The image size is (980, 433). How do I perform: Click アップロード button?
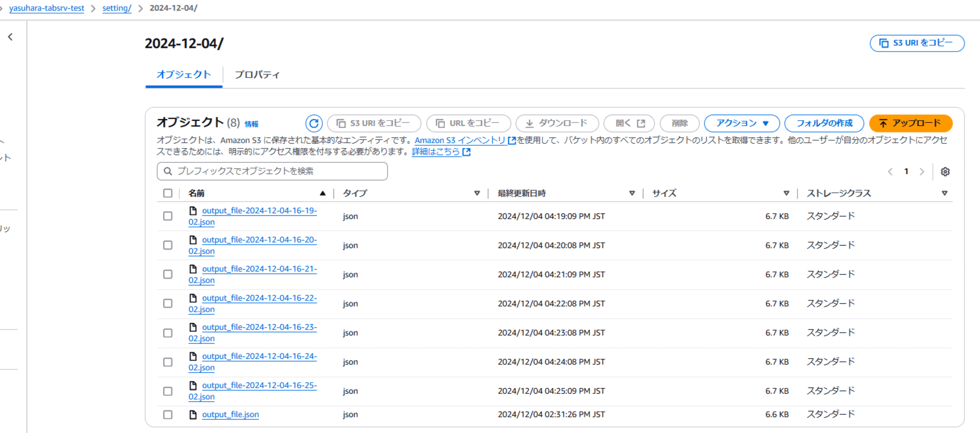click(910, 123)
